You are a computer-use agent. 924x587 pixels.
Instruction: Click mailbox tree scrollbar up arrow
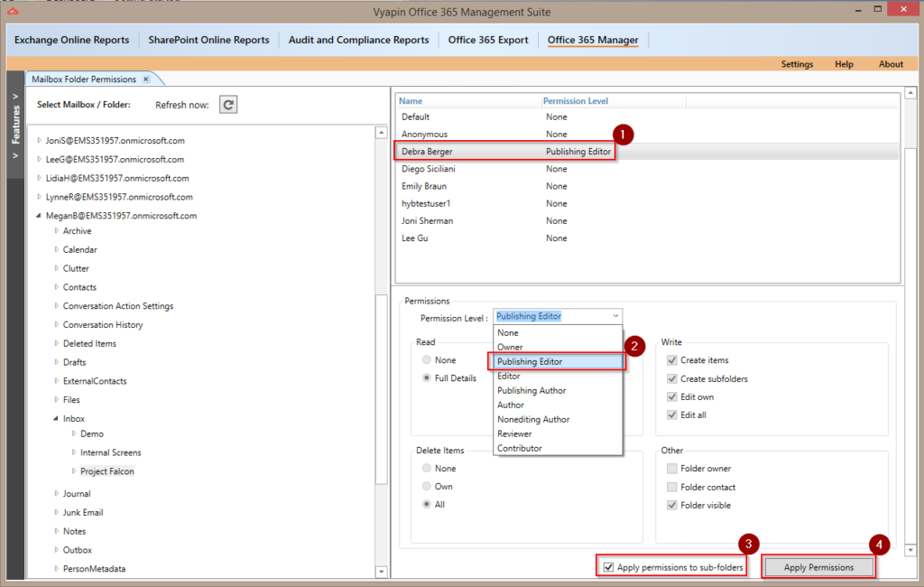click(382, 133)
